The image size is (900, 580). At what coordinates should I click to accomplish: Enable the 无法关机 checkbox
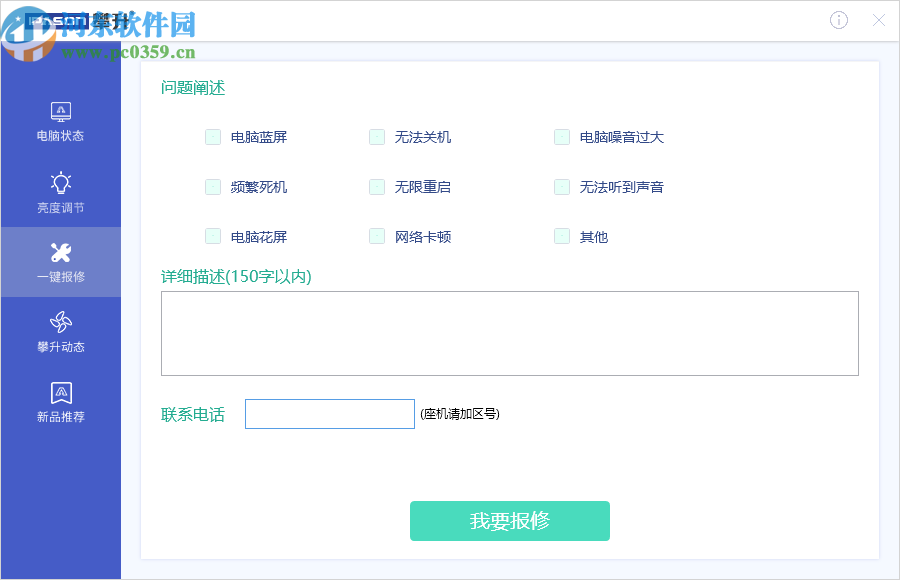pyautogui.click(x=377, y=137)
